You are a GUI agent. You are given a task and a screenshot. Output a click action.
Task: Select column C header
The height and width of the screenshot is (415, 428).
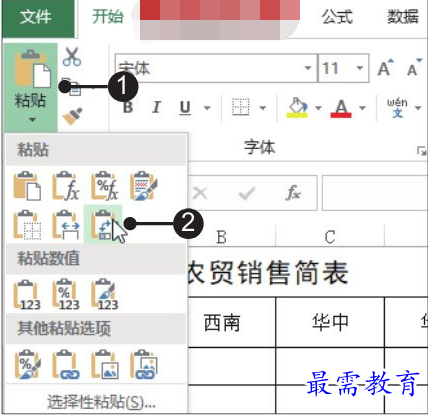pos(330,237)
